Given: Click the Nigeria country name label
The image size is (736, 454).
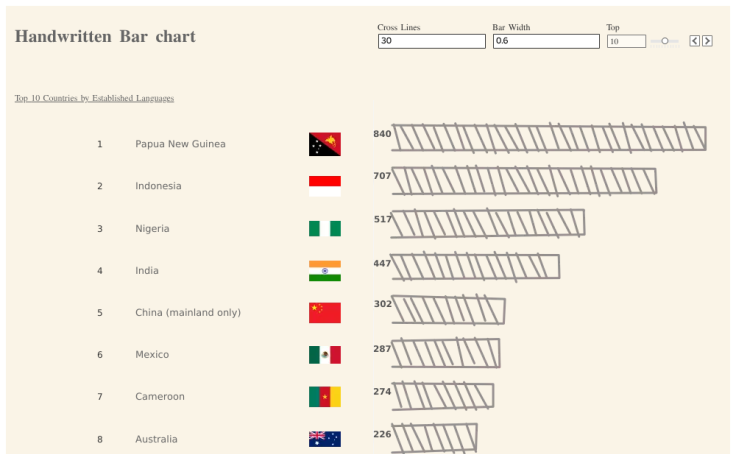Looking at the screenshot, I should (152, 229).
